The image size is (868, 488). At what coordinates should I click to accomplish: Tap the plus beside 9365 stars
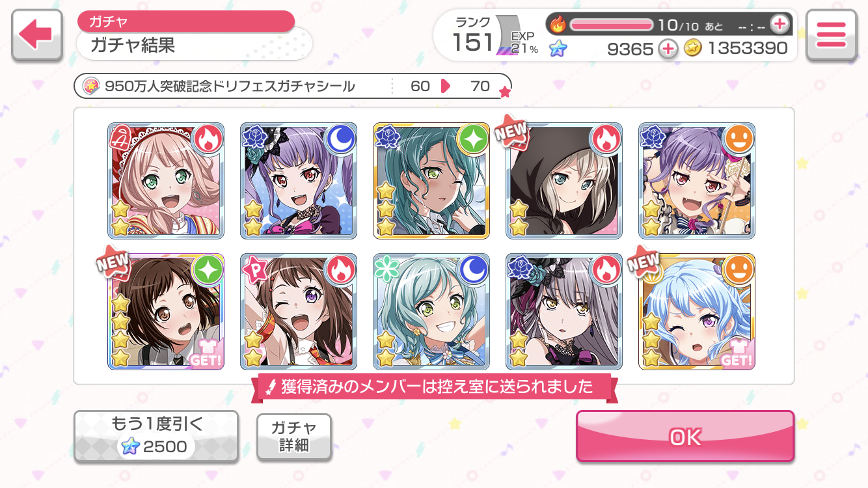tap(668, 48)
